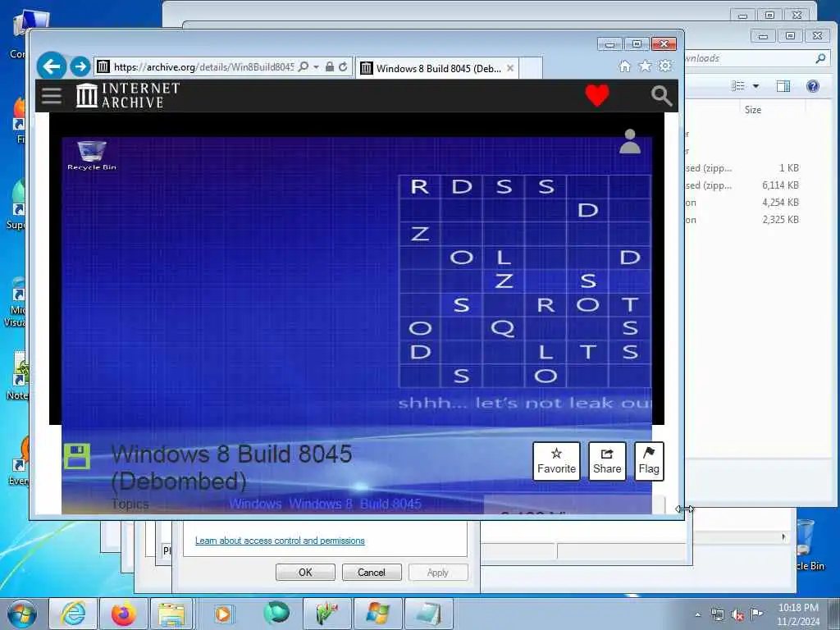Click the address bar search magnifier
Image resolution: width=840 pixels, height=630 pixels.
pyautogui.click(x=304, y=67)
